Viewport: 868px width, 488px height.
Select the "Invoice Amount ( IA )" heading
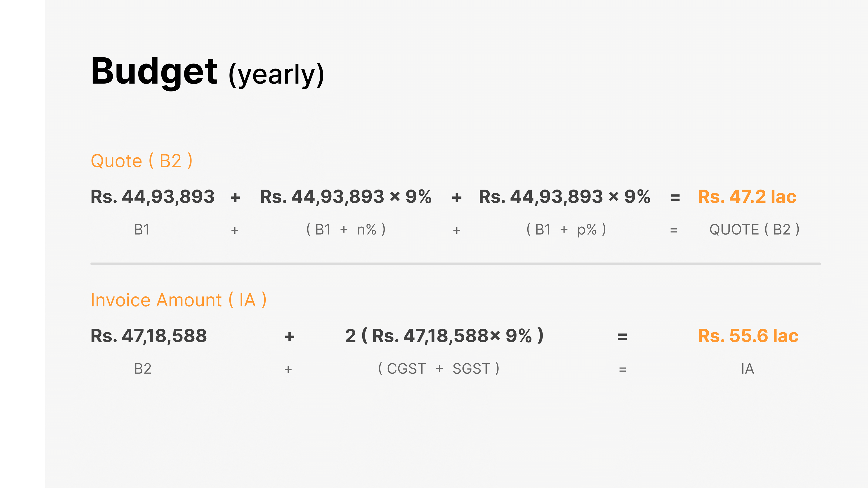[x=179, y=300]
